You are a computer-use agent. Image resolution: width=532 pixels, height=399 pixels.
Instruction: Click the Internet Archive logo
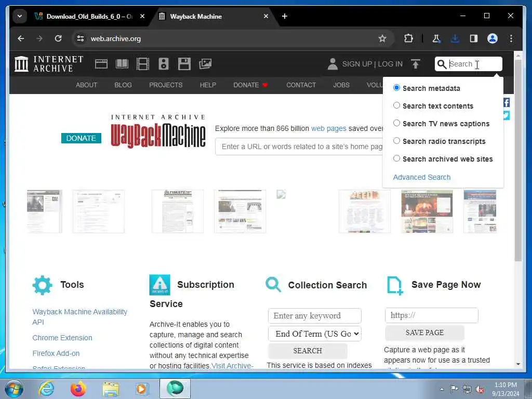click(49, 64)
